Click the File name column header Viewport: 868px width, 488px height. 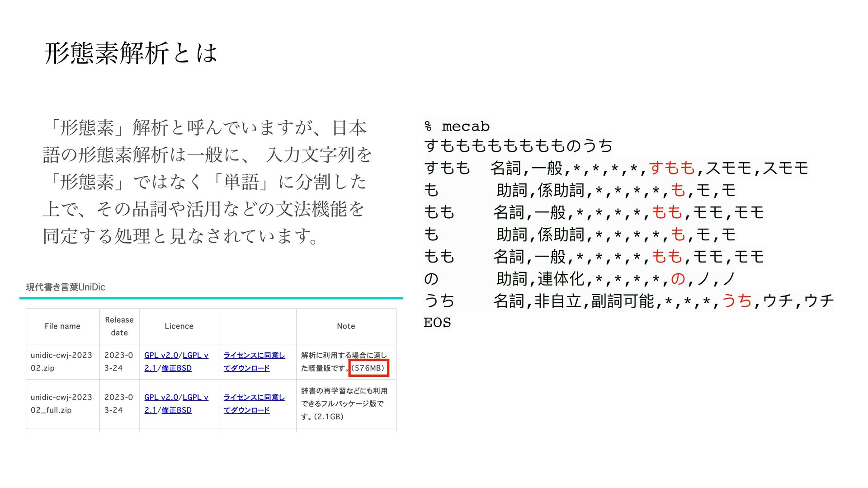click(x=62, y=326)
